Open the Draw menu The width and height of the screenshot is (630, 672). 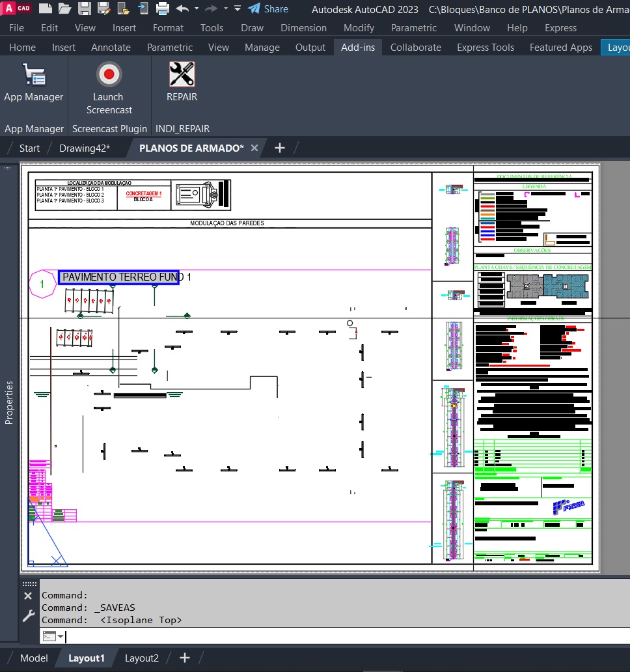click(x=253, y=28)
